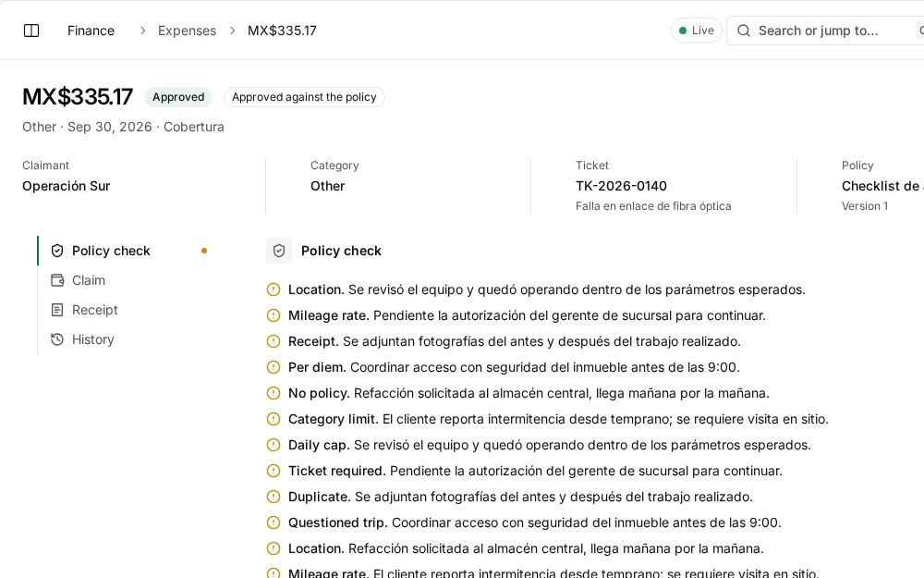Click the Approved against the policy tag
The width and height of the screenshot is (924, 578).
(x=304, y=97)
